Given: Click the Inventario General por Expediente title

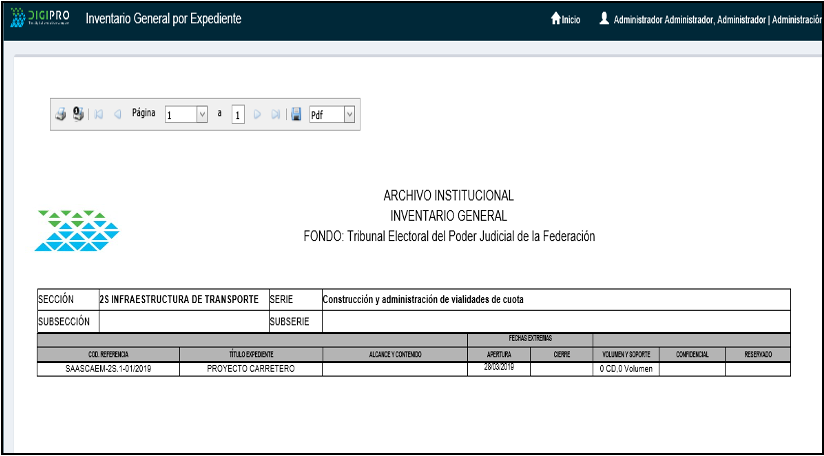Looking at the screenshot, I should pos(164,20).
